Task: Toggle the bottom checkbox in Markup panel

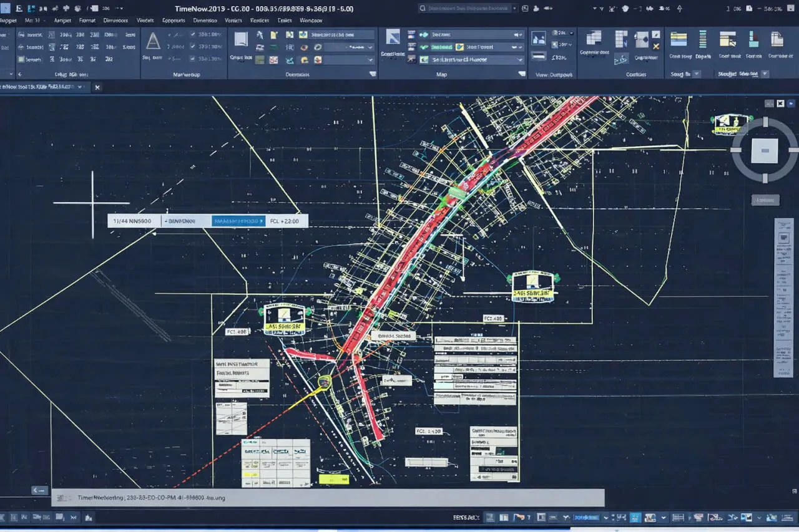Action: point(193,59)
